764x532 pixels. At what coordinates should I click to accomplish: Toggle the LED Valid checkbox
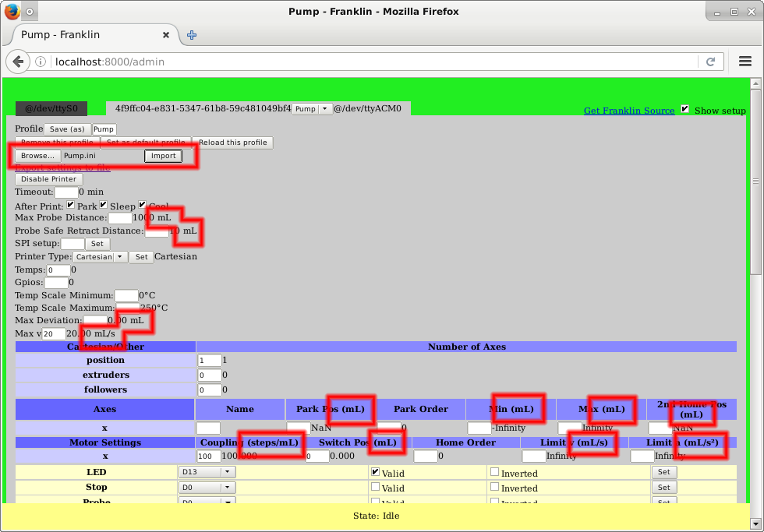(x=375, y=471)
